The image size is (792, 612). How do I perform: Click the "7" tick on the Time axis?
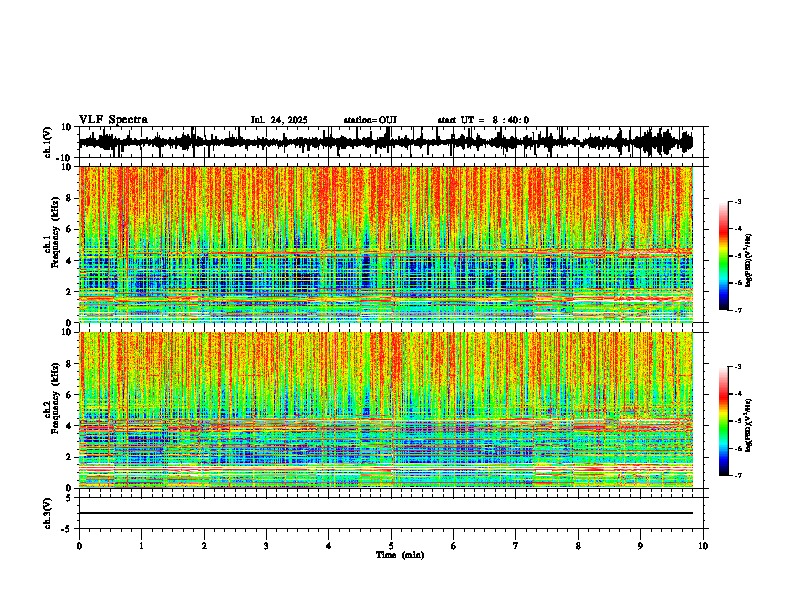[516, 546]
